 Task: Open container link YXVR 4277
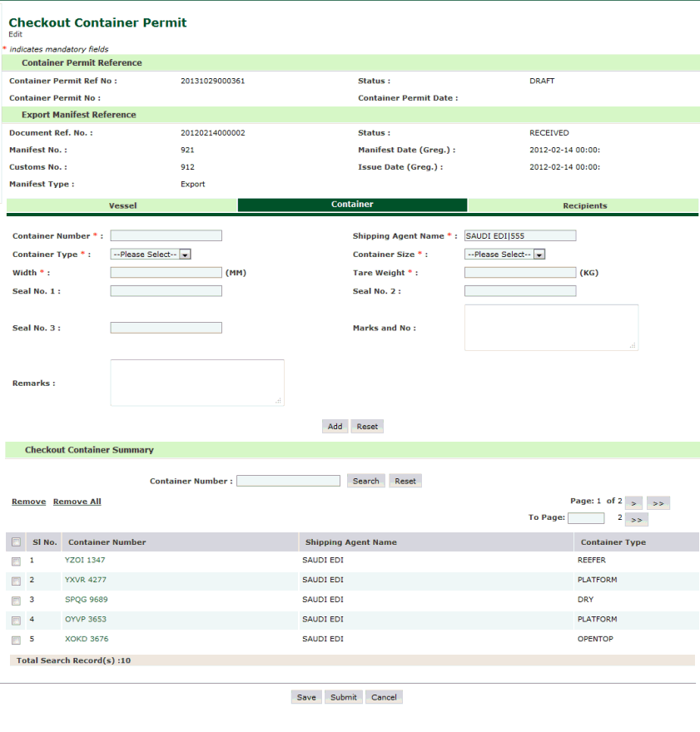point(85,580)
